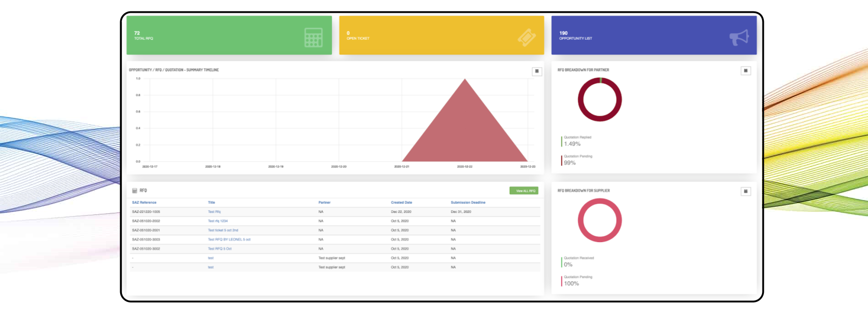Open the Test RFQ 5 Oct link
The width and height of the screenshot is (868, 315).
220,249
